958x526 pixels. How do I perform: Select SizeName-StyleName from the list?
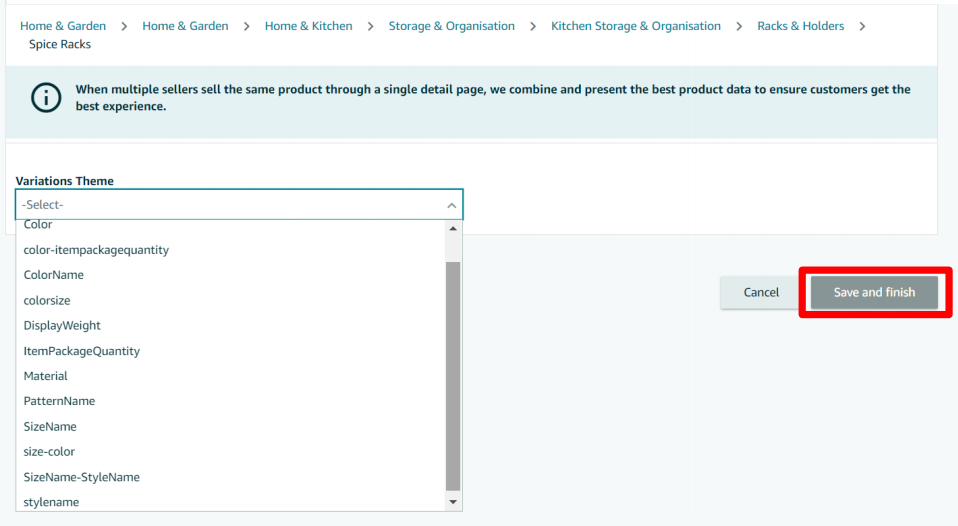(82, 477)
